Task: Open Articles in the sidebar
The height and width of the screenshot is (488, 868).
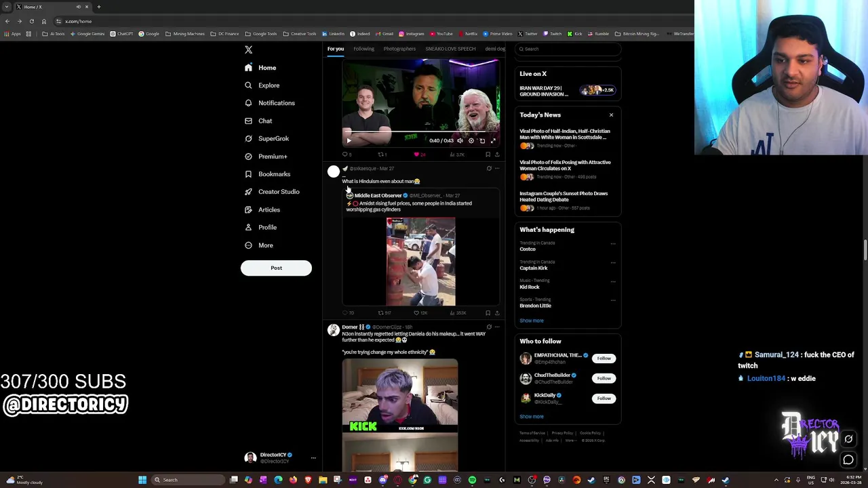Action: 262,209
